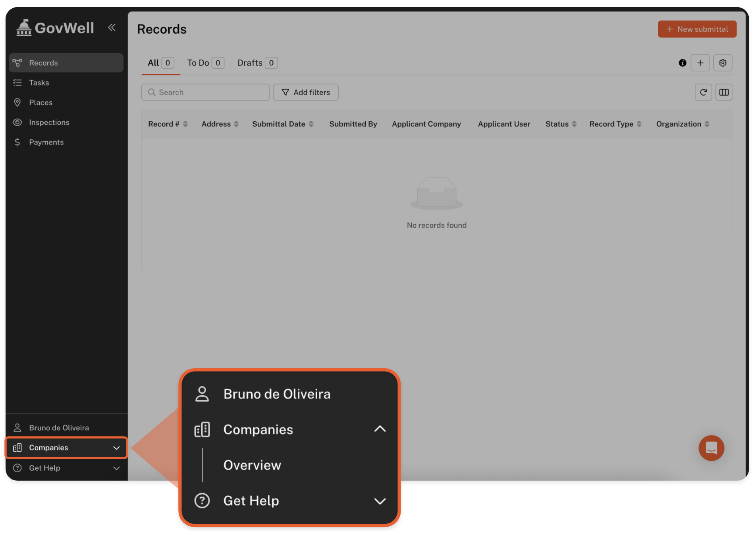This screenshot has width=756, height=535.
Task: Click the plus icon to add view
Action: 700,63
